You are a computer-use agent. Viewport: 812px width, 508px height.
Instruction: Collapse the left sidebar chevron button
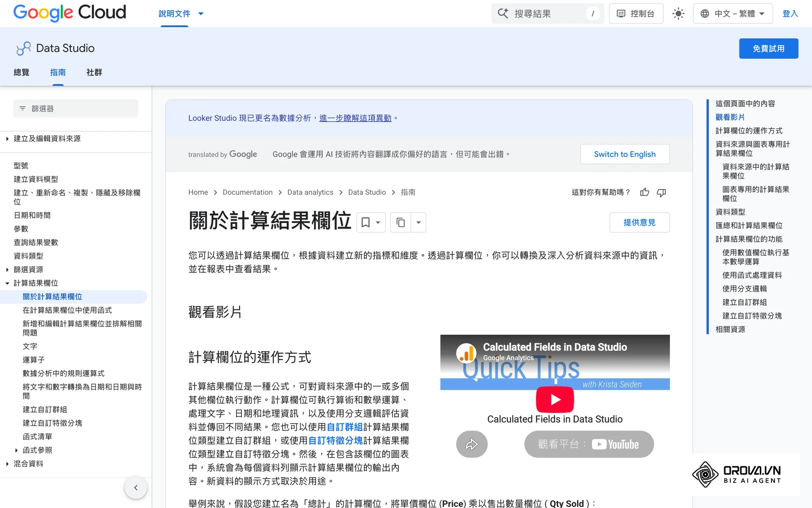[136, 488]
